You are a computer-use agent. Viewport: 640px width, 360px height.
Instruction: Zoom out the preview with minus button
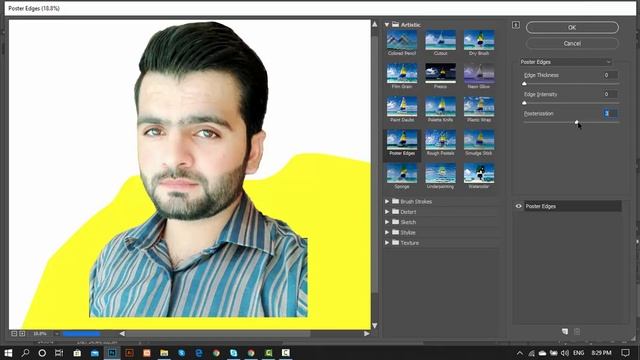point(14,334)
